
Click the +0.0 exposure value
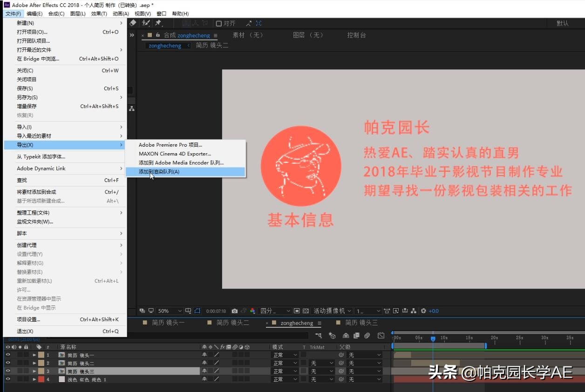[434, 311]
